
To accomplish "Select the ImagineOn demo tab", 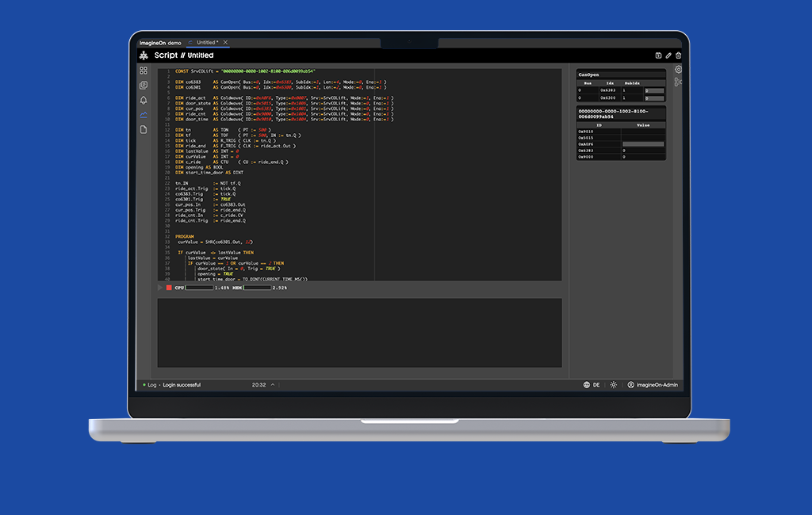I will tap(160, 42).
